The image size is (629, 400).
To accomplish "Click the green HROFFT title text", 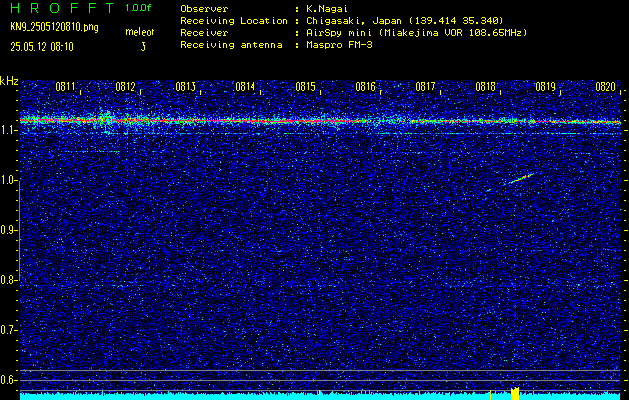I will pos(63,8).
